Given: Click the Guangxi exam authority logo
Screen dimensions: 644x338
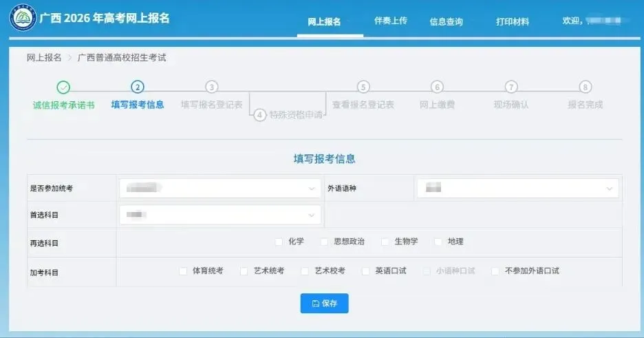Looking at the screenshot, I should (x=23, y=17).
